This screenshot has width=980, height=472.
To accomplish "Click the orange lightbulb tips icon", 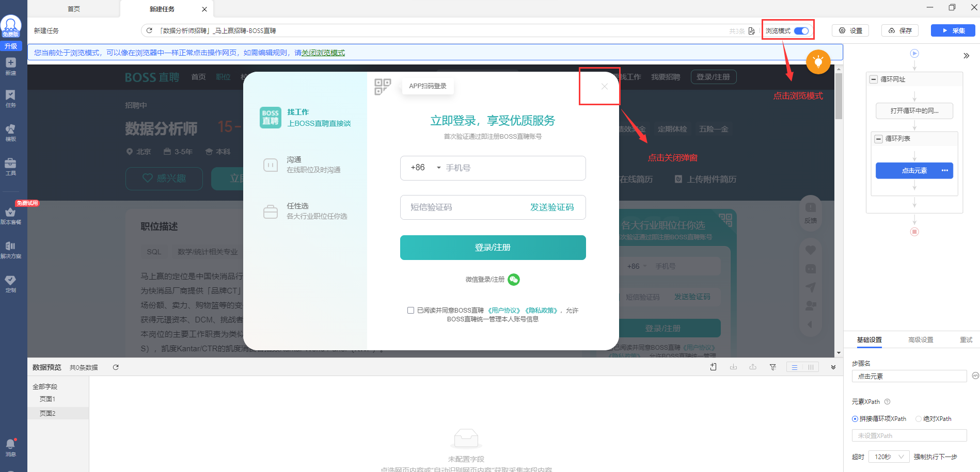I will [818, 62].
